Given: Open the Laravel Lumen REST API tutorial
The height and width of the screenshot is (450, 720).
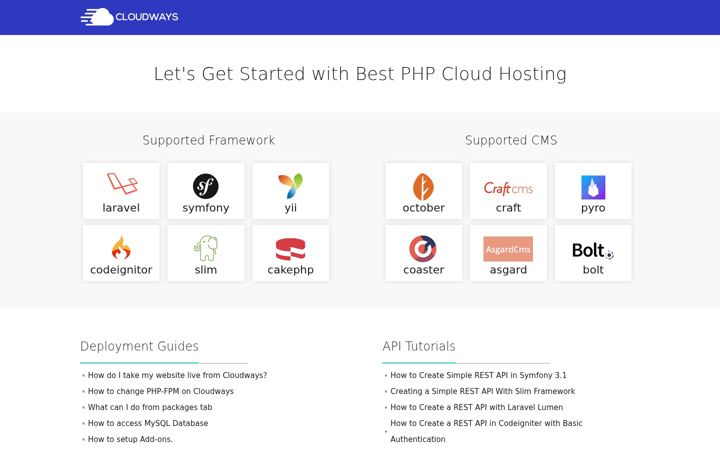Looking at the screenshot, I should click(x=477, y=407).
